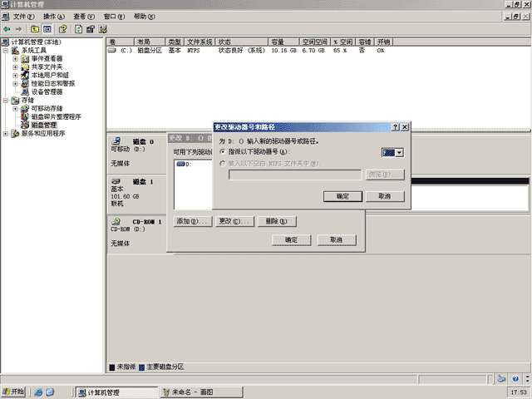Click the 开始 Start button on taskbar
532x399 pixels.
13,392
